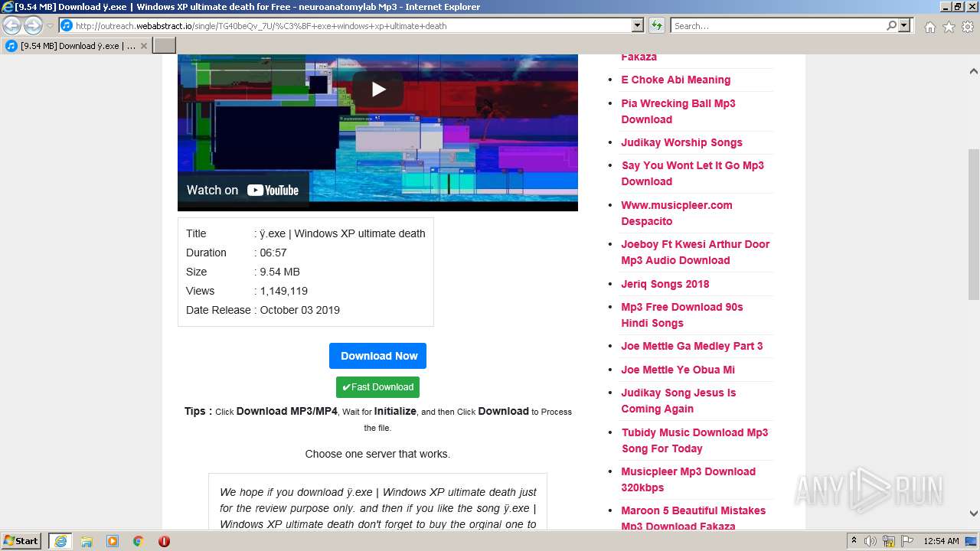Click 'Choose one server that works.' text
The width and height of the screenshot is (980, 551).
(x=377, y=454)
